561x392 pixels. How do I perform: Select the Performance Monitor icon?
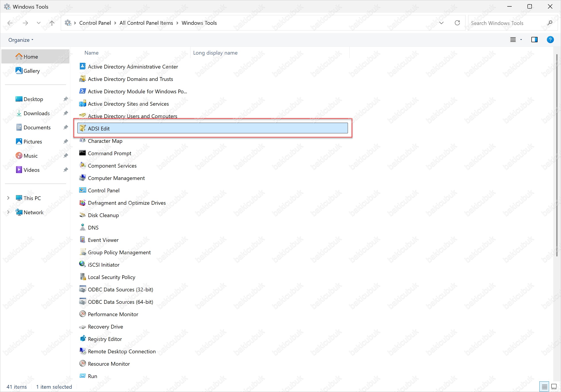point(83,314)
